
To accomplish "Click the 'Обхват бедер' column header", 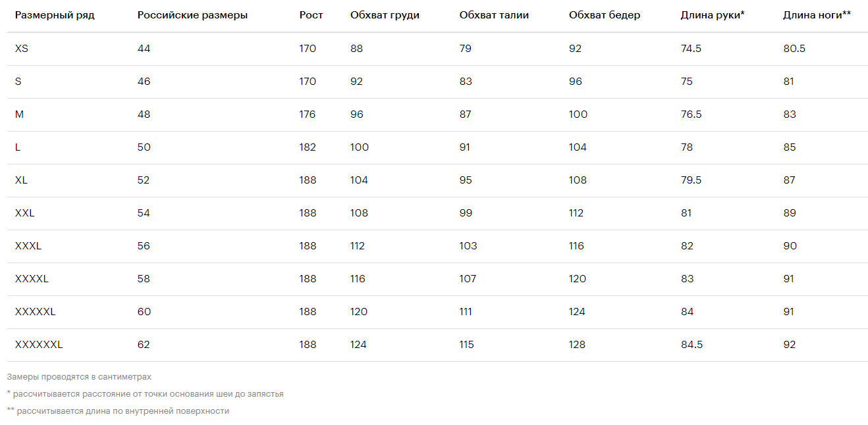I will 605,15.
